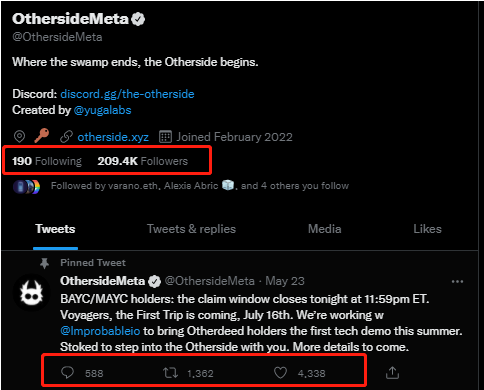View the 190 Following list
484x390 pixels.
tap(47, 161)
